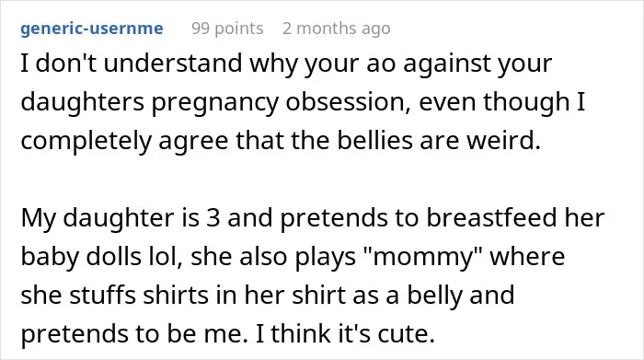The height and width of the screenshot is (360, 644).
Task: Open the generic-usernme profile link
Action: click(x=92, y=29)
